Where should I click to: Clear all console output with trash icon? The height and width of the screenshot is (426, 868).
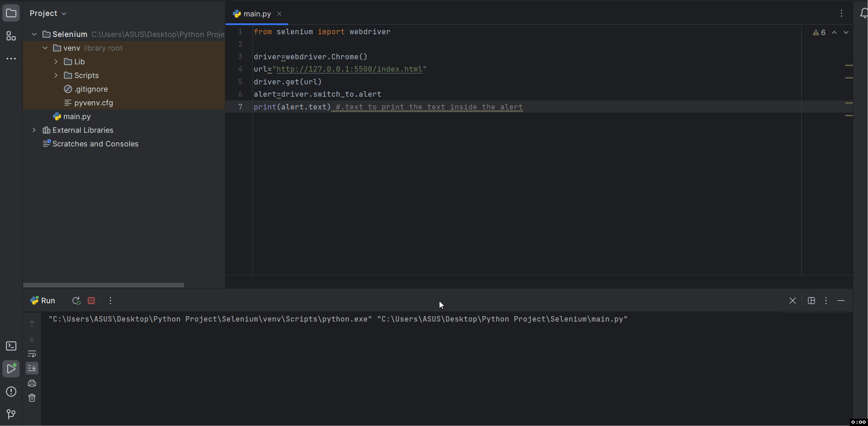(32, 398)
